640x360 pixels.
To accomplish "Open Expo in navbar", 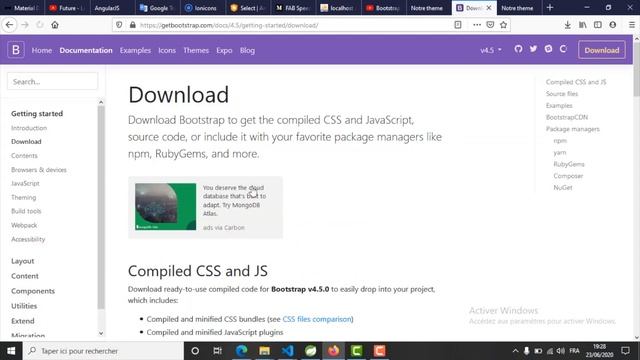I will (224, 50).
